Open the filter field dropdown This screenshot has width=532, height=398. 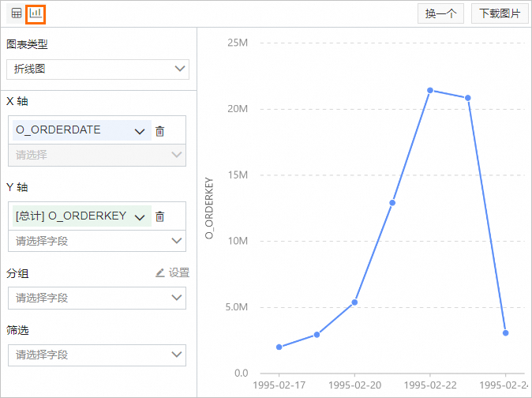click(98, 355)
